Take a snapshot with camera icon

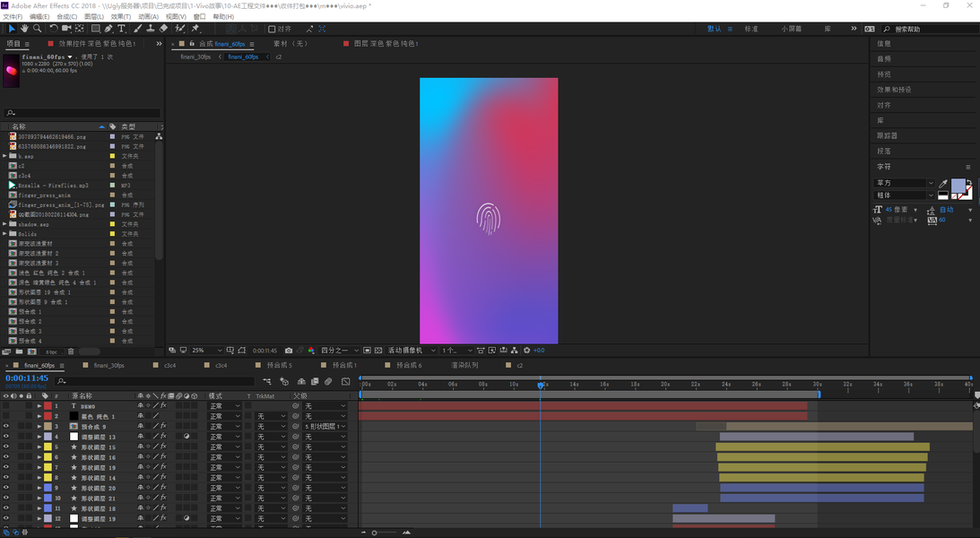coord(288,351)
